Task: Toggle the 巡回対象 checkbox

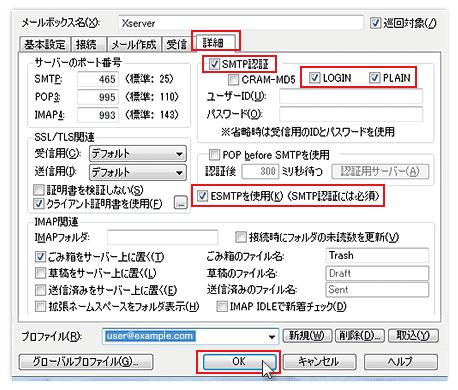Action: [x=375, y=23]
